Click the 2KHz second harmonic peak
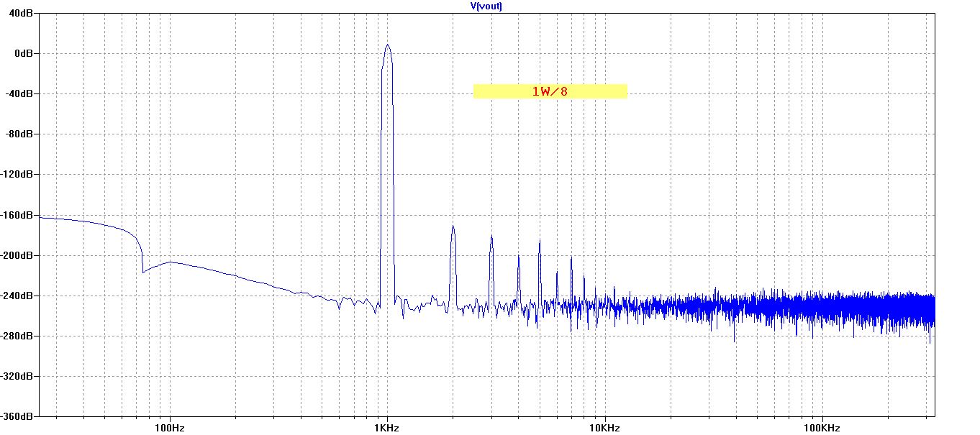Viewport: 980px width, 435px height. [x=453, y=226]
